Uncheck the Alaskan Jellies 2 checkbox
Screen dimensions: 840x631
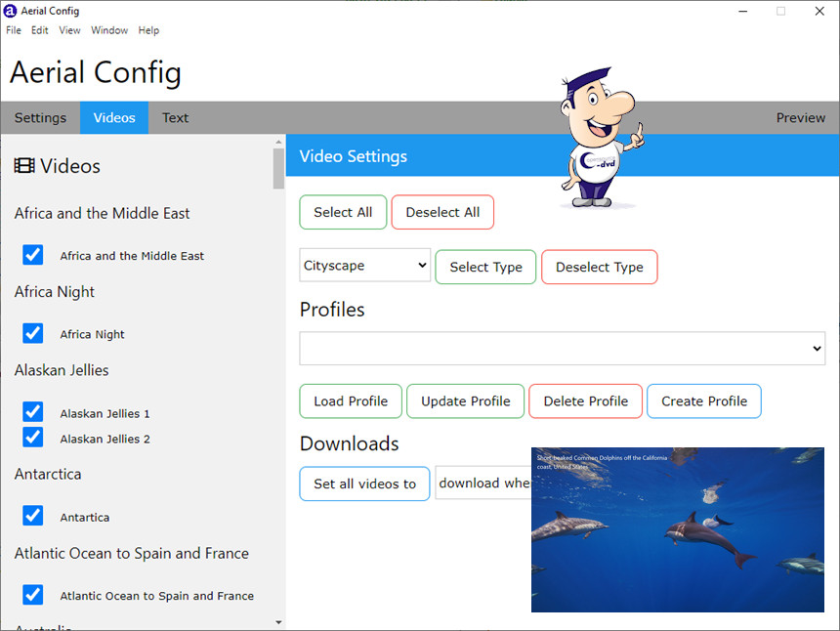[x=33, y=438]
